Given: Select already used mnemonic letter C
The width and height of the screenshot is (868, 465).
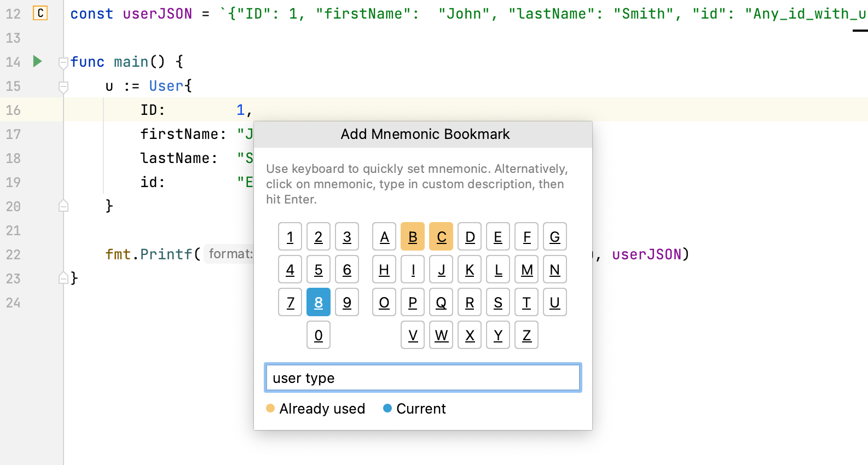Looking at the screenshot, I should point(441,236).
